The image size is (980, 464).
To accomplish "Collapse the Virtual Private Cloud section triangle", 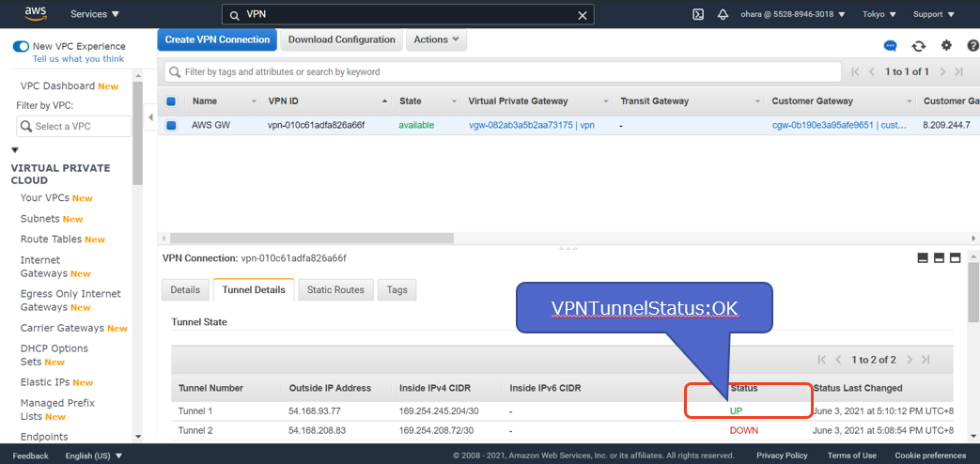I will 15,150.
